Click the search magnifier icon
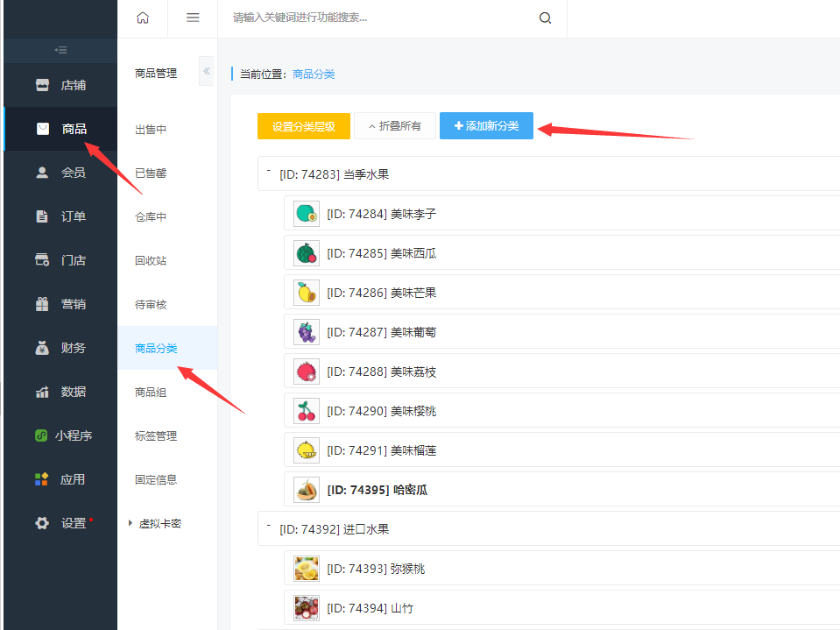The height and width of the screenshot is (630, 840). click(545, 18)
